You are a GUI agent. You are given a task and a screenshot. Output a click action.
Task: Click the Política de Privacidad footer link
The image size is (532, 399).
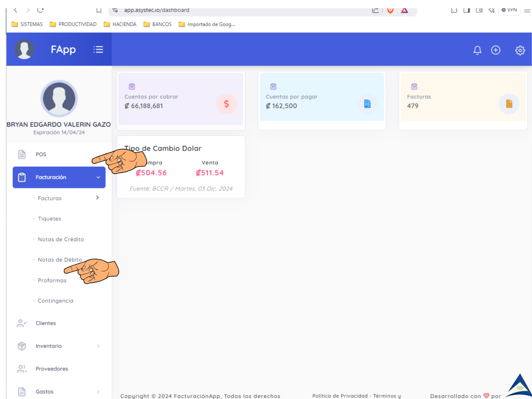[340, 396]
